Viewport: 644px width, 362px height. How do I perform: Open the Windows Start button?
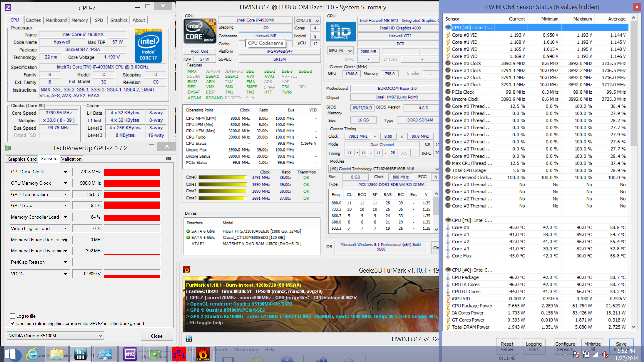coord(11,354)
